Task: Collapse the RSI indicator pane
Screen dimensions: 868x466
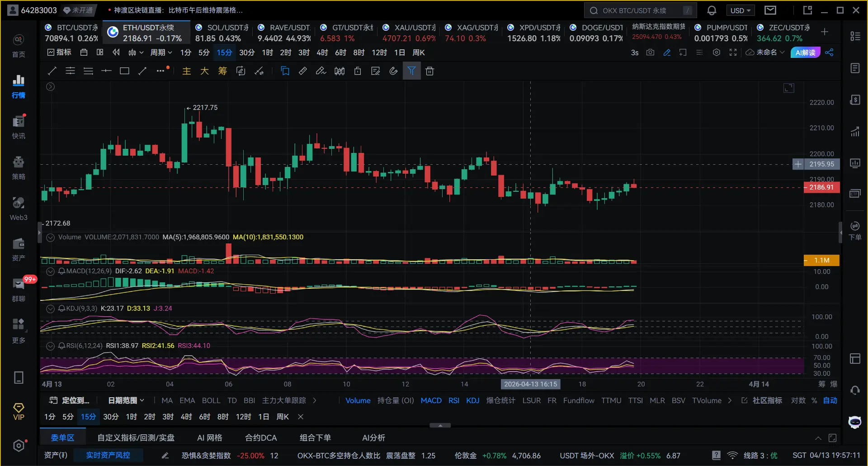Action: click(51, 346)
